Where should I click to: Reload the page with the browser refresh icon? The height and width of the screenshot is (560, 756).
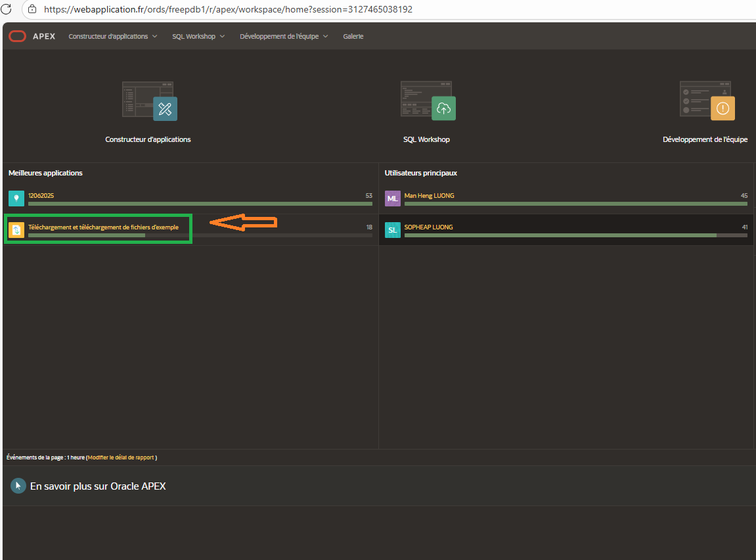(7, 10)
